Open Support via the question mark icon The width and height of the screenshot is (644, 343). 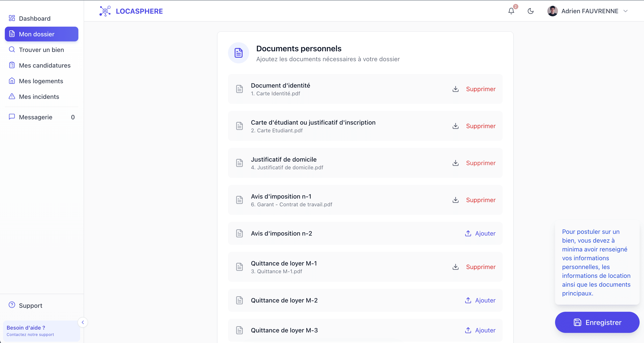click(12, 305)
